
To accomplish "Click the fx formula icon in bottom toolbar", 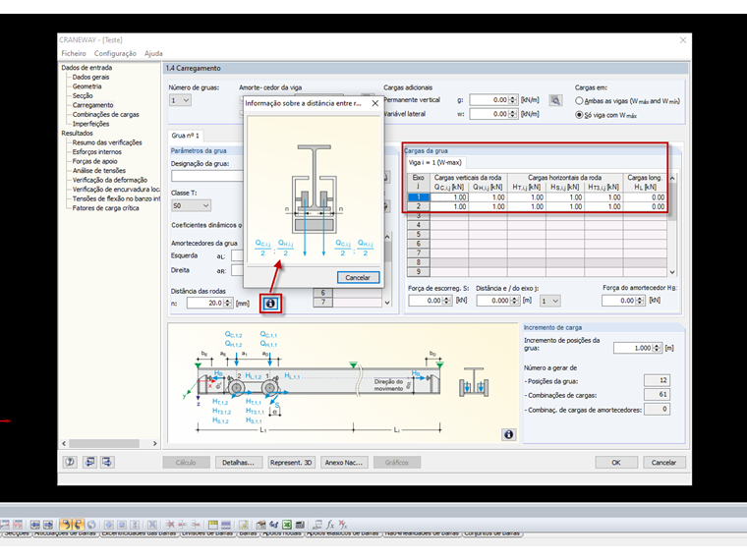I will point(330,526).
